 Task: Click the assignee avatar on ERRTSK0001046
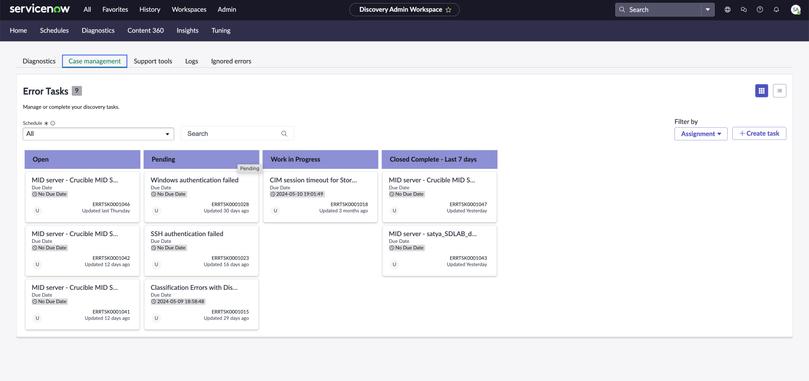37,211
